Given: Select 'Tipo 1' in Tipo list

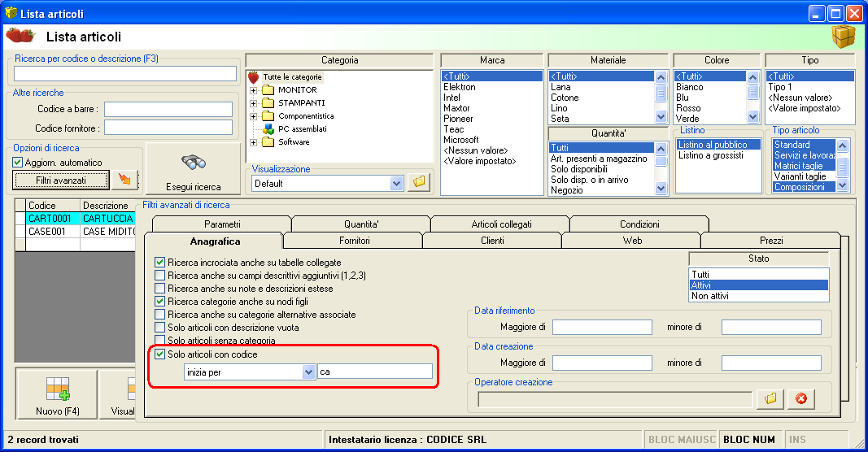Looking at the screenshot, I should click(x=810, y=87).
